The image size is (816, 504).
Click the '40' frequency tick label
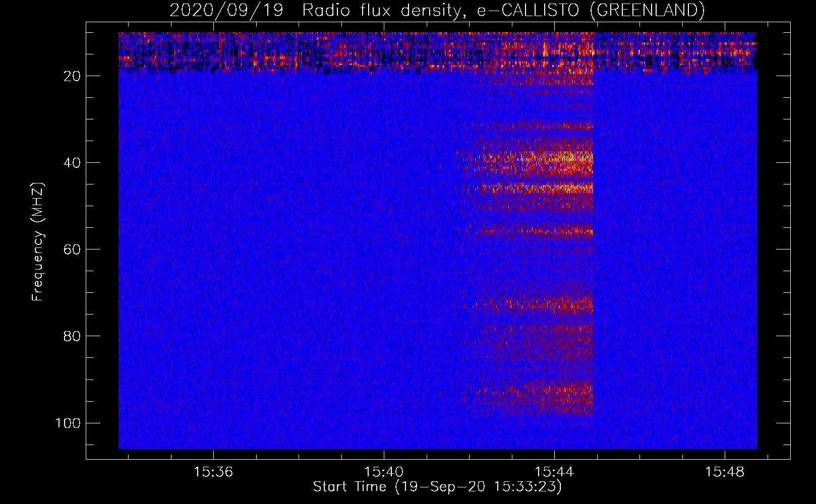pyautogui.click(x=72, y=163)
